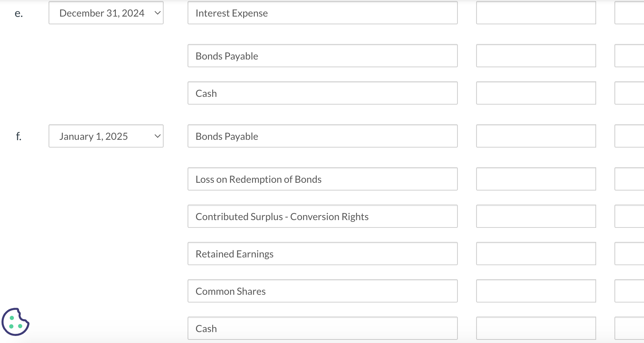Open the December 31, 2024 date dropdown

click(x=106, y=13)
